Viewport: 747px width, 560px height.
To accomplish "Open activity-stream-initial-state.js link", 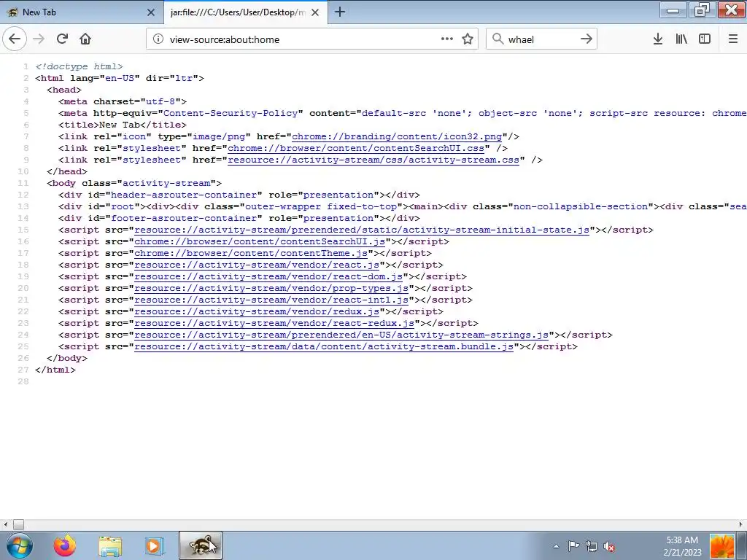I will [362, 230].
